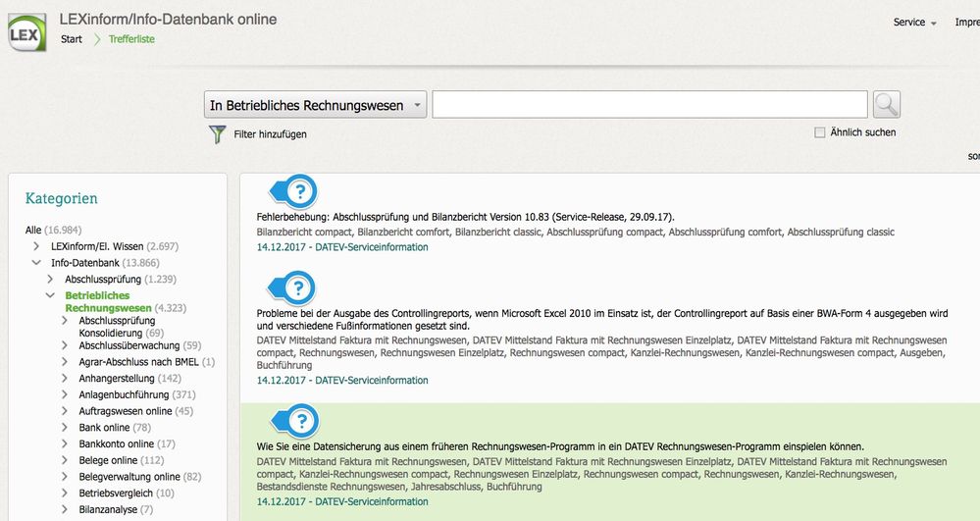Screen dimensions: 980x521
Task: Click Filter hinzufügen link
Action: 270,134
